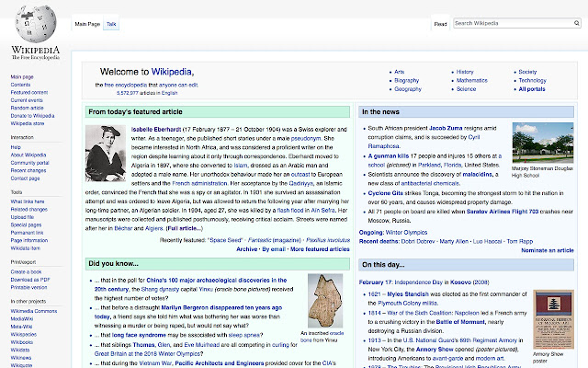Open Current events sidebar link
Image resolution: width=588 pixels, height=368 pixels.
[x=27, y=100]
